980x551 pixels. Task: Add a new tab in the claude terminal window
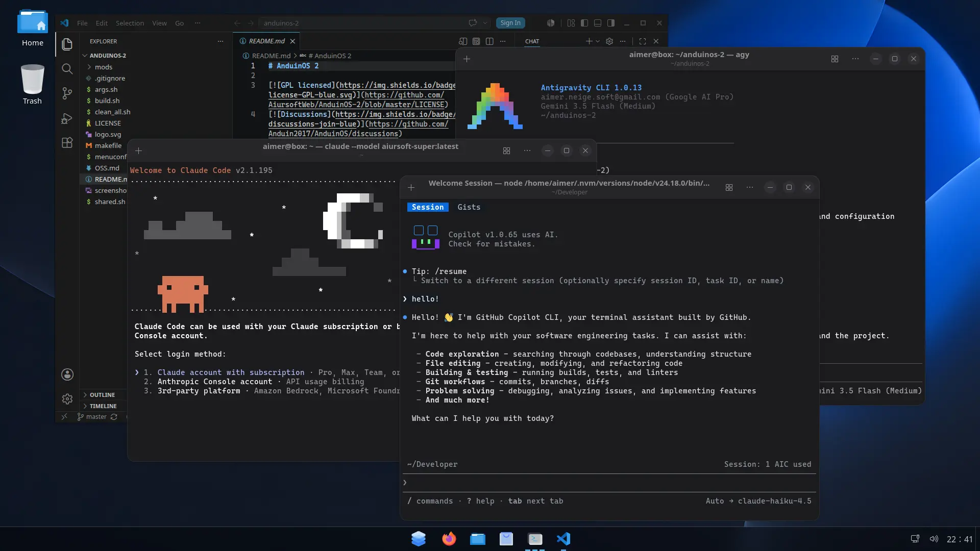[138, 151]
